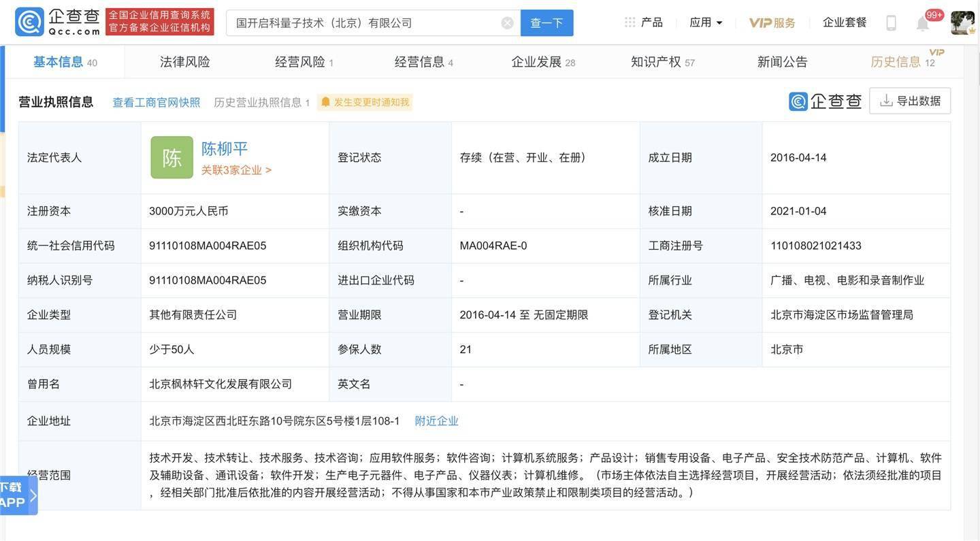Switch to 经营风险 tab
Viewport: 980px width, 541px height.
click(x=304, y=62)
